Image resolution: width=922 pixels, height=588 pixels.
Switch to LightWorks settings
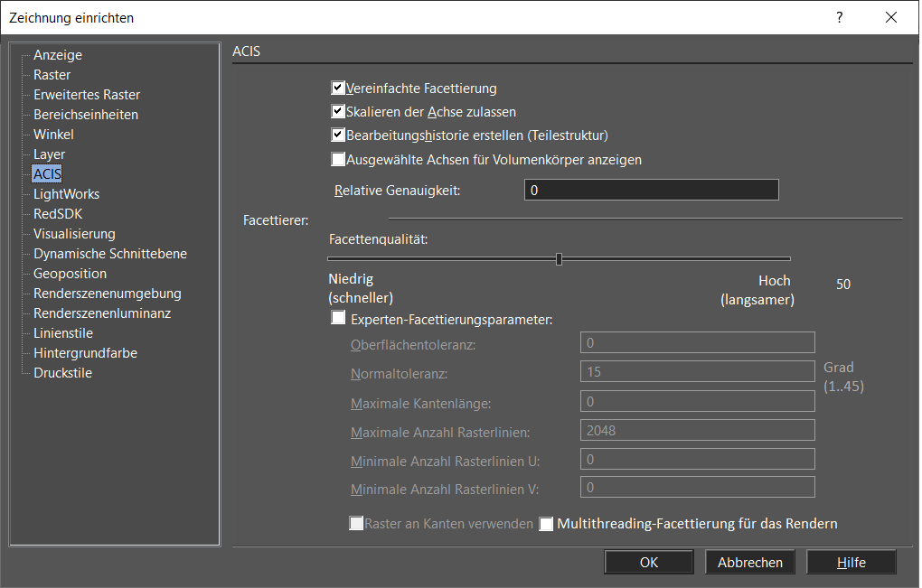[67, 194]
